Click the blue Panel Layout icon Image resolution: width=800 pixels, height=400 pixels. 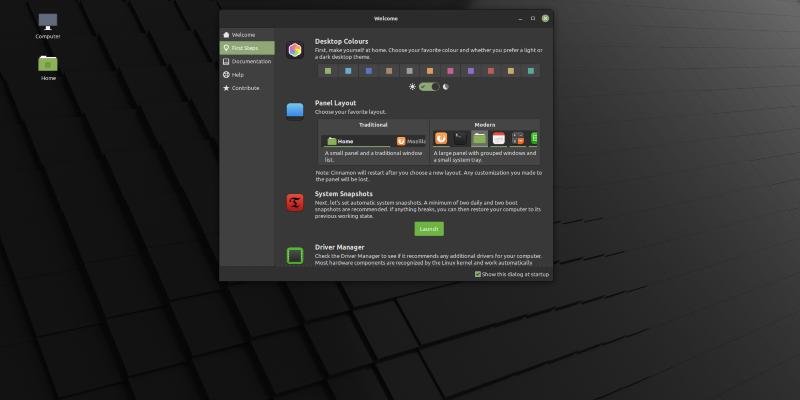[295, 110]
